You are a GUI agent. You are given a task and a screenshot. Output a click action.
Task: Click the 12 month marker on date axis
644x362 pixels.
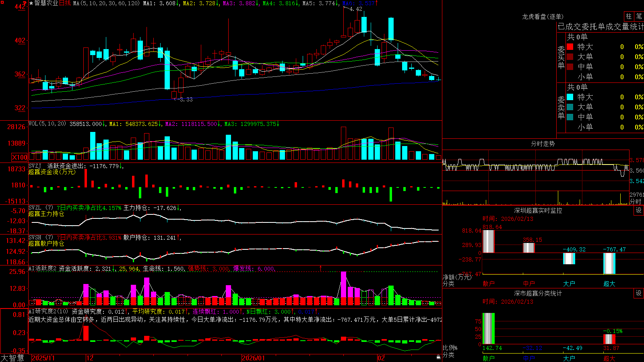click(x=90, y=358)
